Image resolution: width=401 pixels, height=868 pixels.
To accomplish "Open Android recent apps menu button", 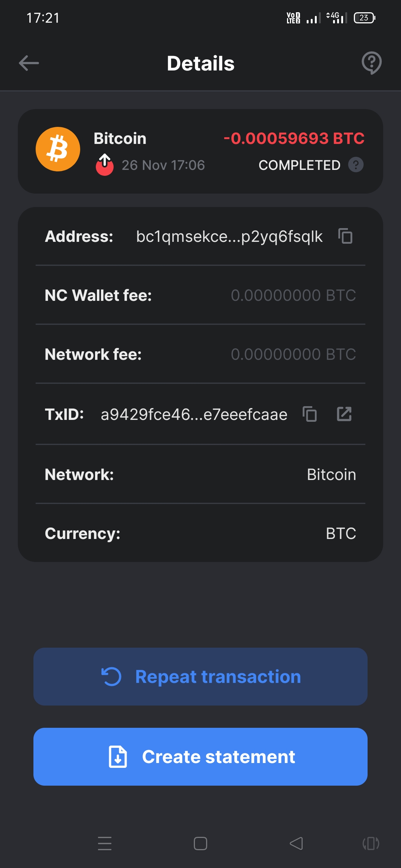I will [105, 844].
